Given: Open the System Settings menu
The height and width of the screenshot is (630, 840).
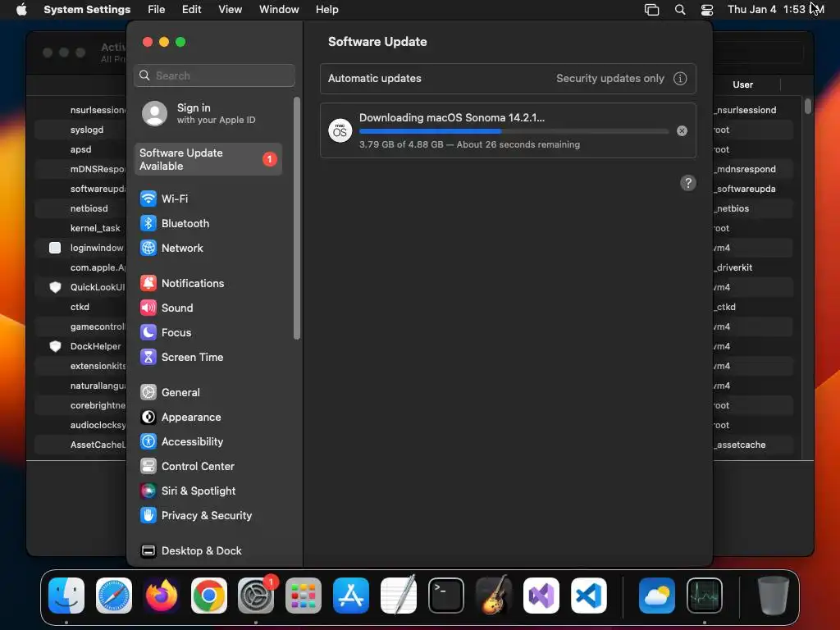Looking at the screenshot, I should [87, 10].
